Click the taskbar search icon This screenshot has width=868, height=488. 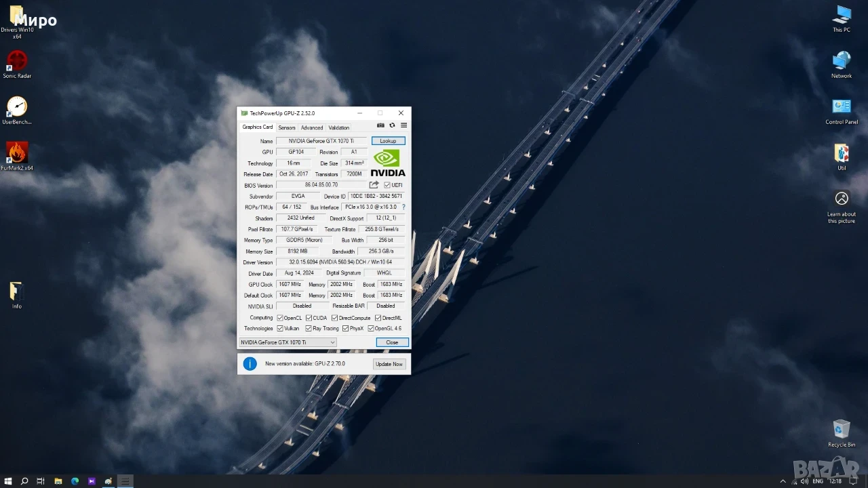click(x=24, y=481)
